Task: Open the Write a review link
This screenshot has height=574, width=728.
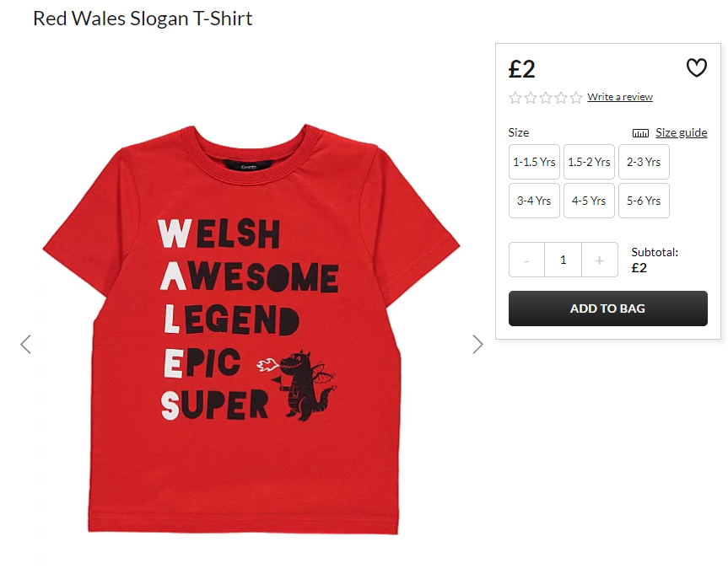Action: (x=620, y=97)
